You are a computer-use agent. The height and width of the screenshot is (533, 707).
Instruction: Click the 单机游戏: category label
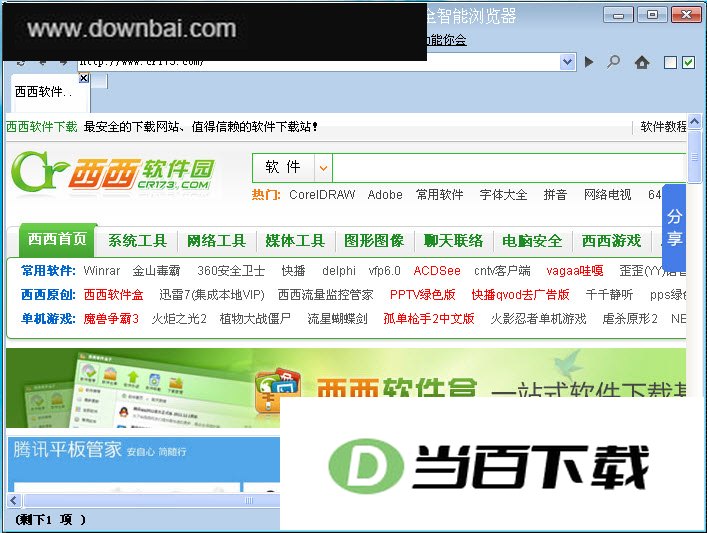[48, 319]
